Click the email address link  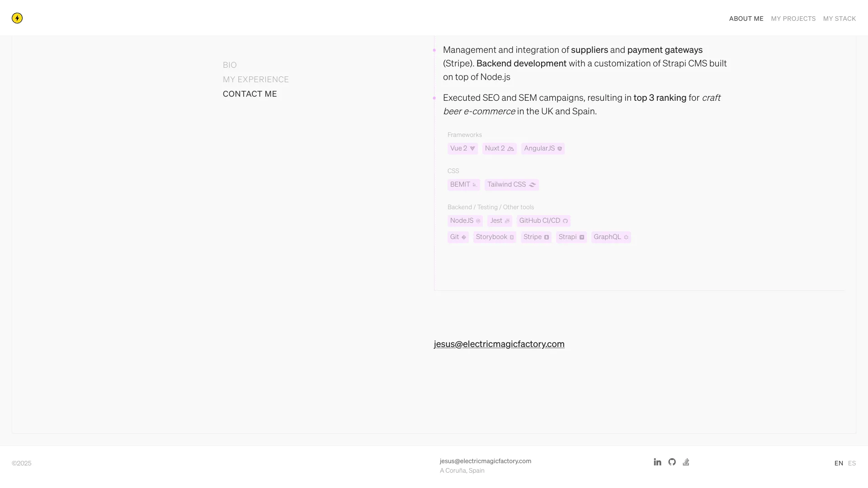tap(499, 344)
